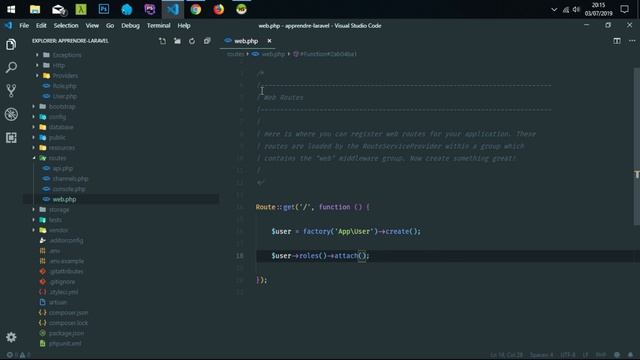Click the VS Code logo in title bar

(x=8, y=25)
